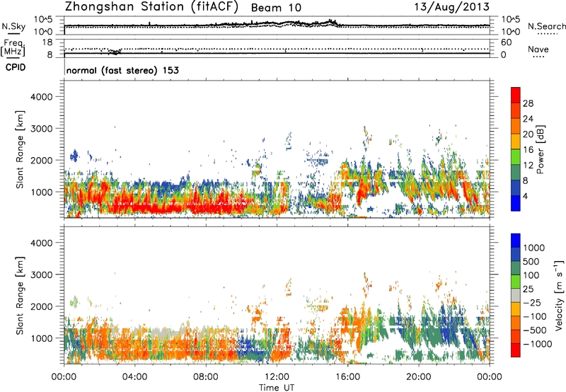The width and height of the screenshot is (566, 392).
Task: Click 'Slant Range [km]' label of velocity panel
Action: (x=20, y=295)
